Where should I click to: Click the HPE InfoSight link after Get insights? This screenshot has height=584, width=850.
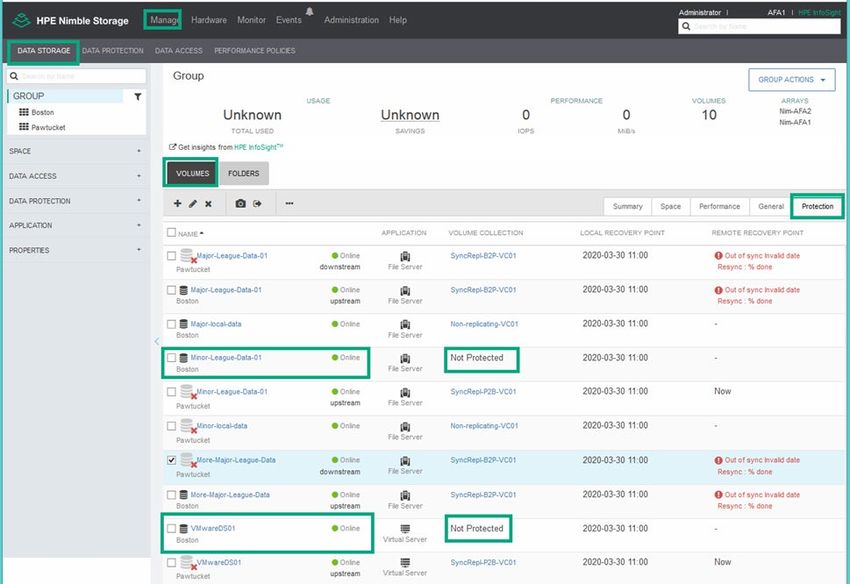[x=258, y=147]
